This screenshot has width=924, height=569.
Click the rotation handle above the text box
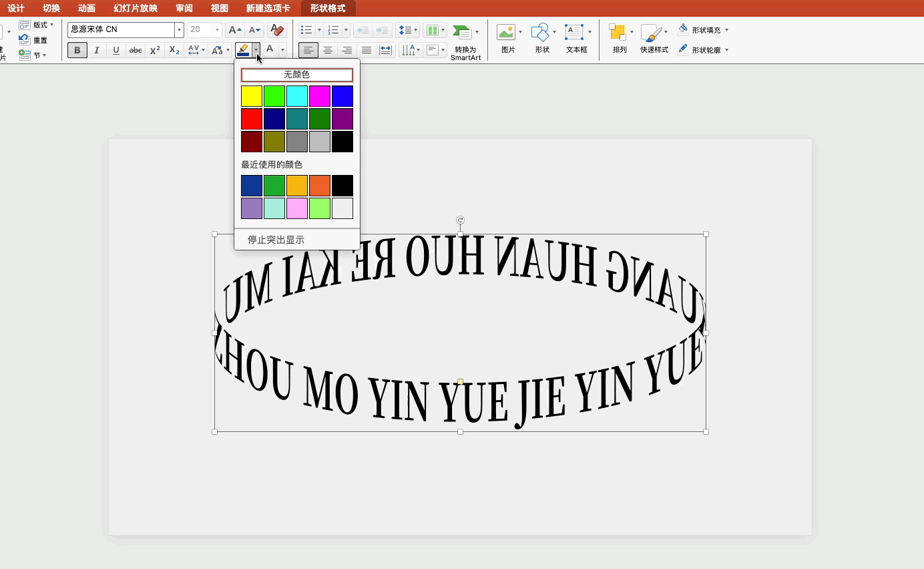tap(460, 220)
